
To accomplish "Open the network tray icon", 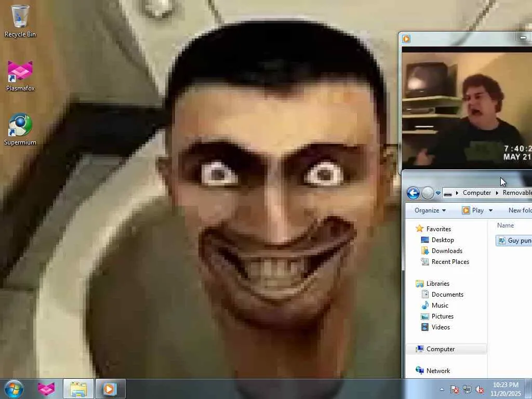I will pos(467,390).
